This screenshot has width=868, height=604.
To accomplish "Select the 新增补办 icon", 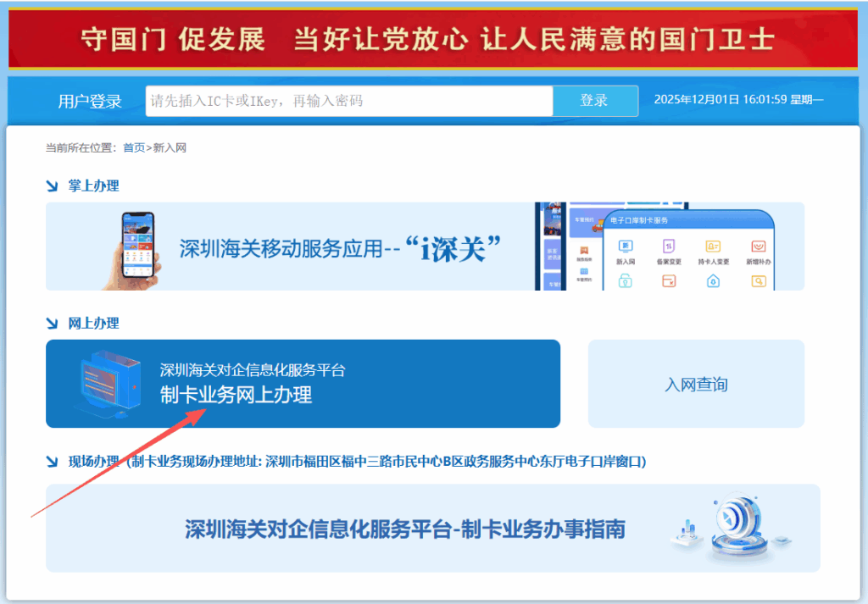I will (x=759, y=246).
